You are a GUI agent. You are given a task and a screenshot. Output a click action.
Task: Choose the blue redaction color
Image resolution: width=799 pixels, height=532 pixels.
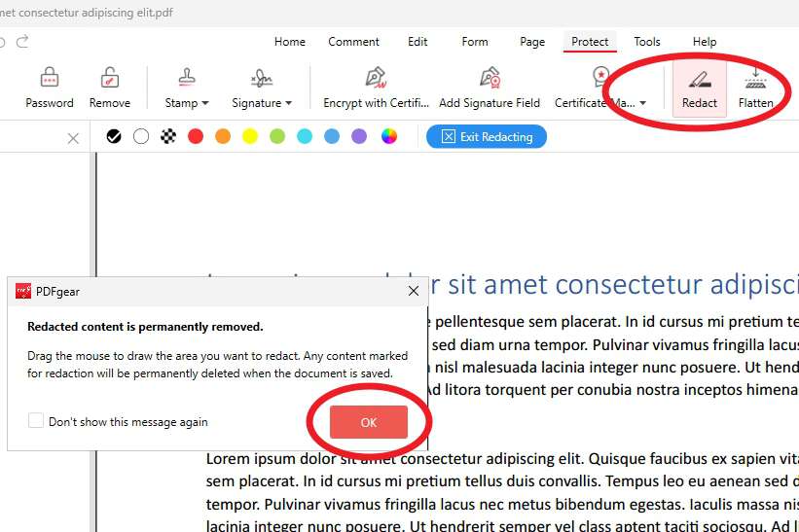pos(332,136)
